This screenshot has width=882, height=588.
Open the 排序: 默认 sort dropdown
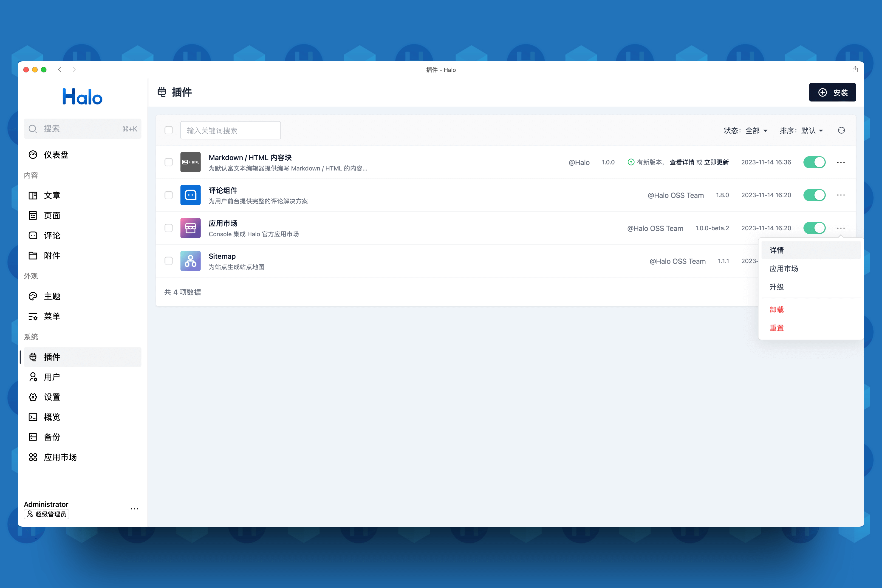coord(801,130)
